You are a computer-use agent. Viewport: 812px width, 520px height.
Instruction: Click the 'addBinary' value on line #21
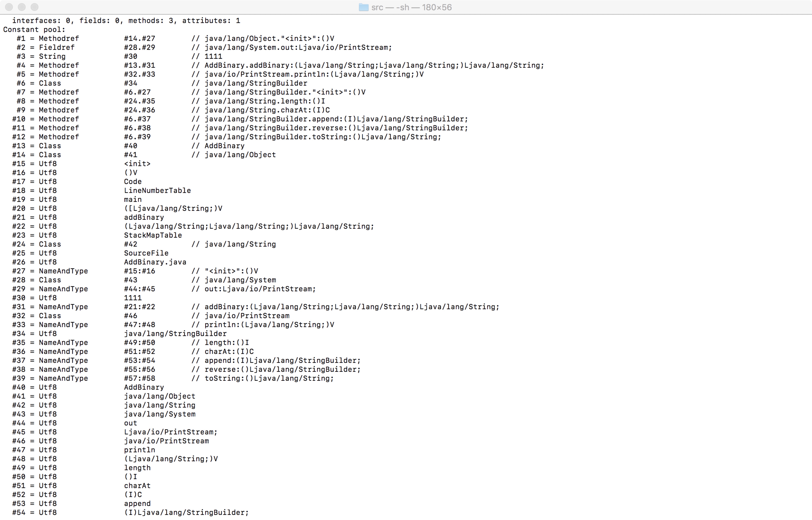[144, 218]
